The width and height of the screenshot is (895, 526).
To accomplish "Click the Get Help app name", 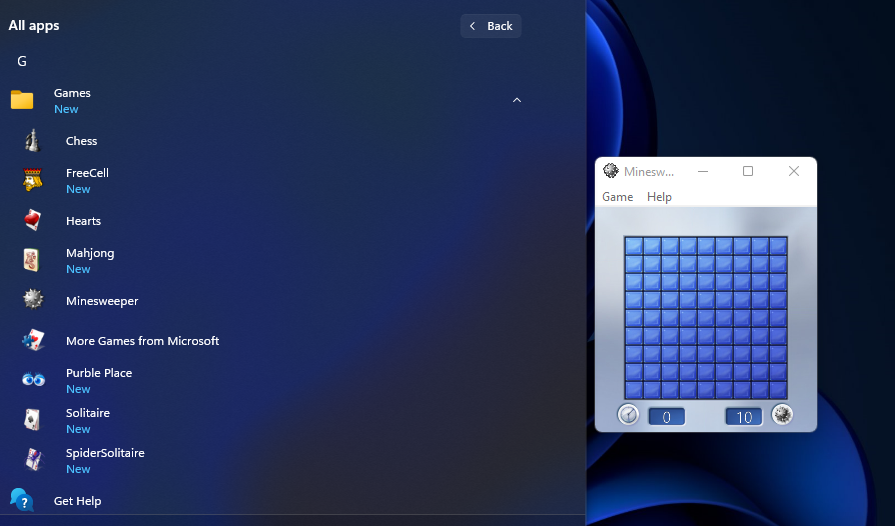I will [78, 501].
